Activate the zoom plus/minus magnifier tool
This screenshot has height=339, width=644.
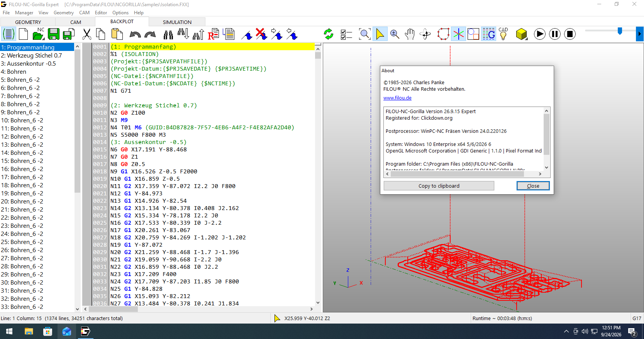pyautogui.click(x=395, y=34)
